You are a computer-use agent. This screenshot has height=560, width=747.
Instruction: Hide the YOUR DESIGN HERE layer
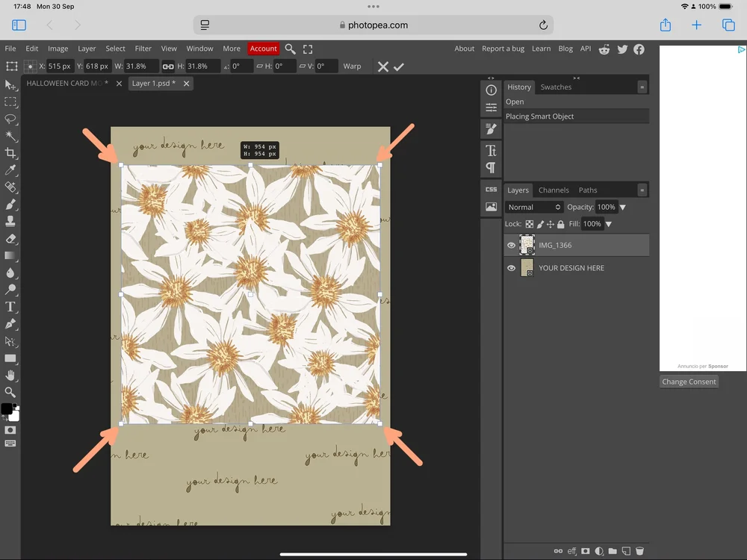pos(511,268)
